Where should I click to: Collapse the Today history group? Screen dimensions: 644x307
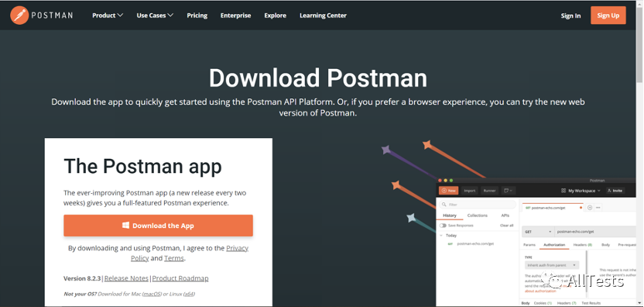[441, 236]
